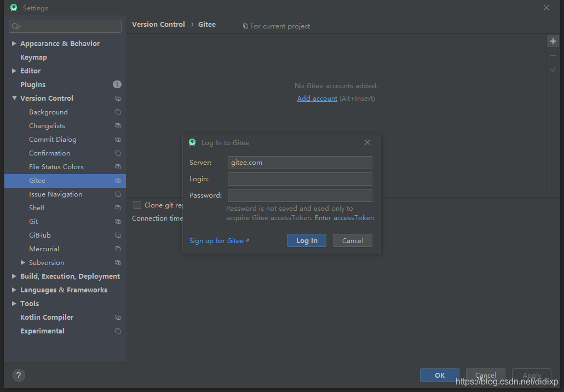Click the Add account link
Viewport: 564px width, 392px height.
click(317, 99)
